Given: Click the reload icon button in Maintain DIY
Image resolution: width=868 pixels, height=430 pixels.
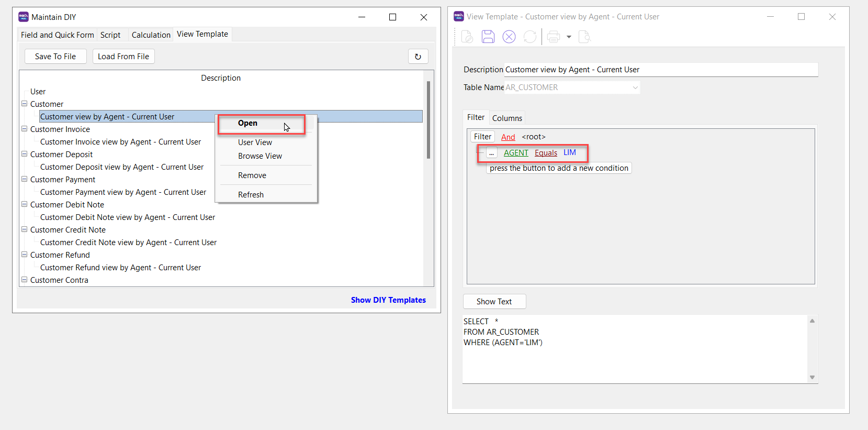Looking at the screenshot, I should (x=418, y=57).
